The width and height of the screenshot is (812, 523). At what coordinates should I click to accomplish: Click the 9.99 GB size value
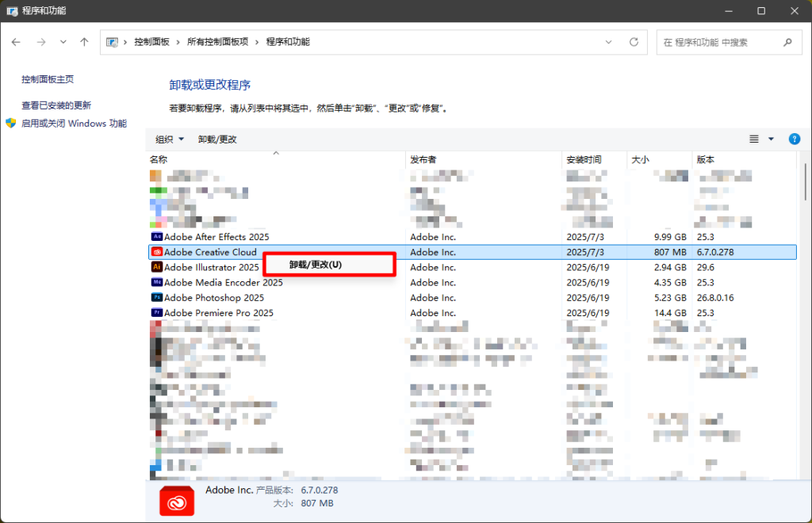670,237
